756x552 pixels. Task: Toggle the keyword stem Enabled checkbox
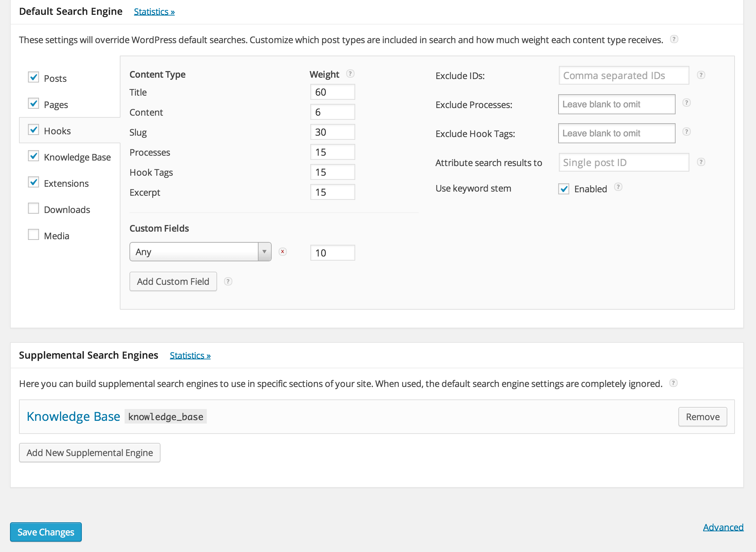click(x=564, y=189)
